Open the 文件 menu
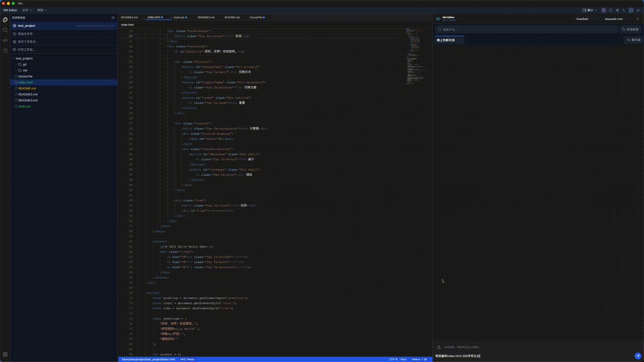This screenshot has height=362, width=644. click(x=26, y=10)
